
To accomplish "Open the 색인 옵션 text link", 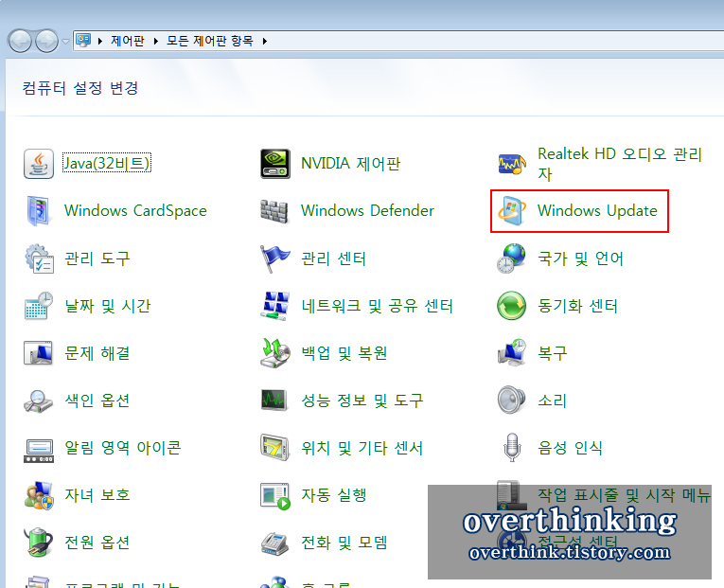I will click(x=97, y=401).
